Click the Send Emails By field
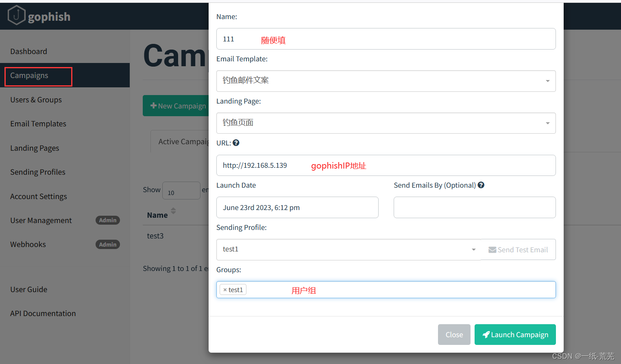This screenshot has height=364, width=621. click(475, 208)
